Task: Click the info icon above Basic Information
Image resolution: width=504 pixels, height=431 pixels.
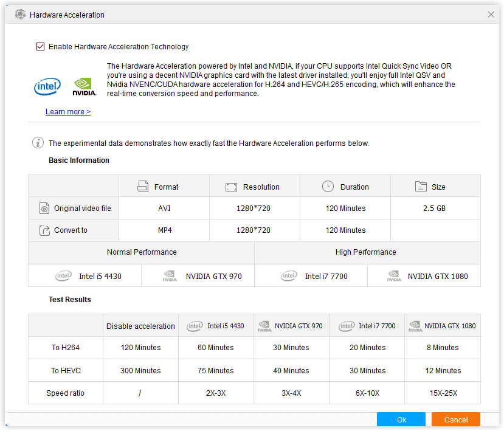Action: click(x=38, y=143)
